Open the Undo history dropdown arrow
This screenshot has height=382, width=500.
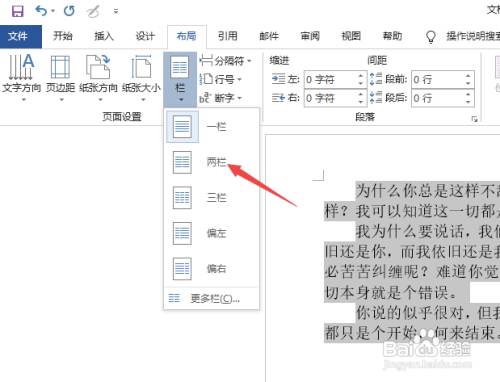pyautogui.click(x=53, y=11)
